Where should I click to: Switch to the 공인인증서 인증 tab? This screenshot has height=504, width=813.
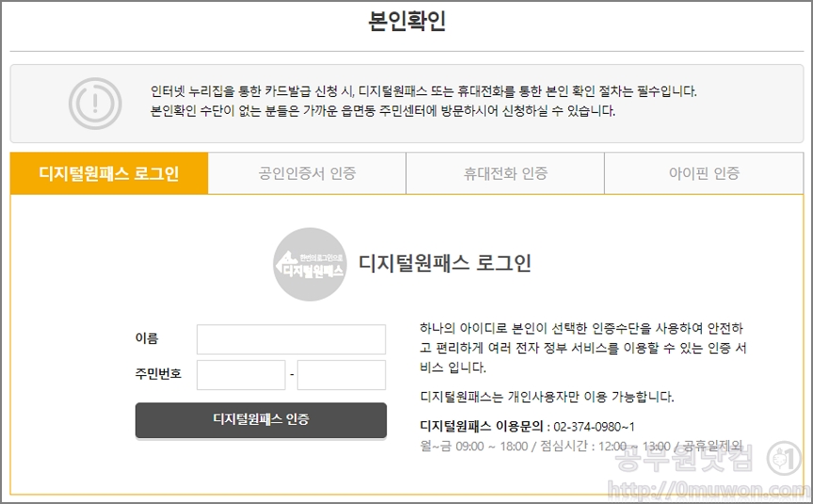point(307,173)
